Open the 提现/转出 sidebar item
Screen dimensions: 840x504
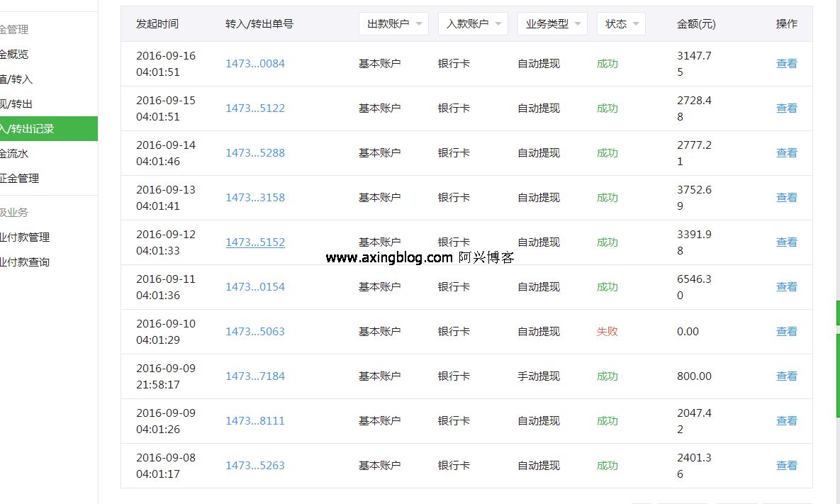click(16, 104)
